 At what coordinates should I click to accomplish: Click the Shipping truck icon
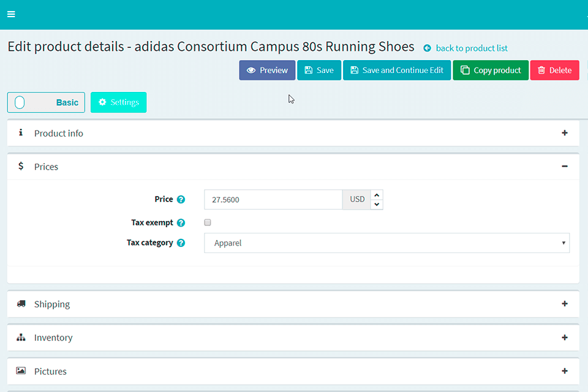point(21,304)
